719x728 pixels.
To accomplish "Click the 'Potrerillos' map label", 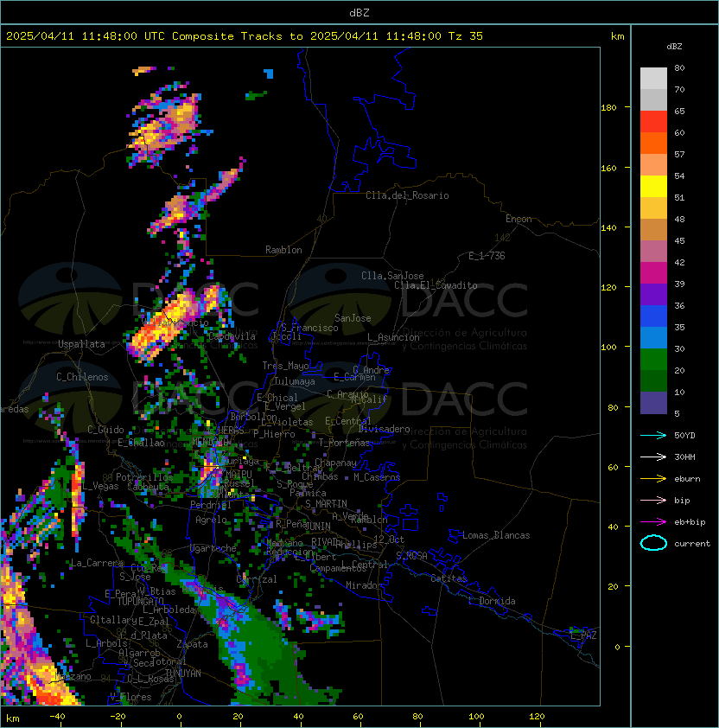I will [144, 477].
